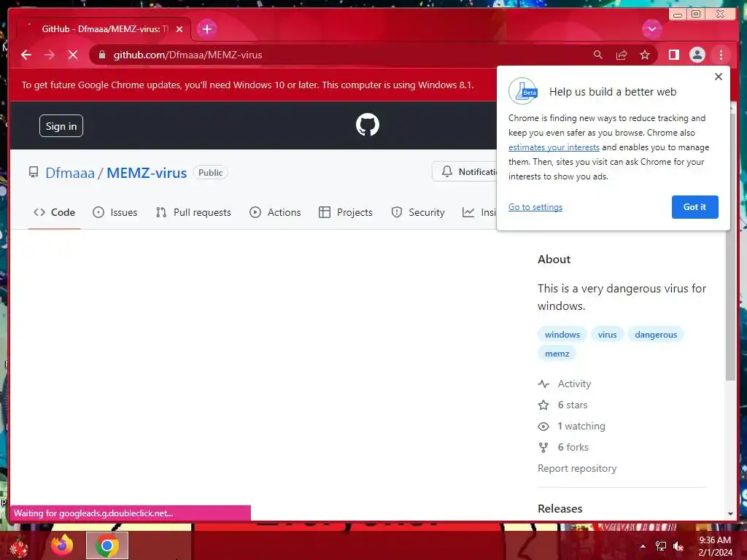This screenshot has width=747, height=560.
Task: Click the Windows 10 update warning infobar text
Action: point(248,85)
